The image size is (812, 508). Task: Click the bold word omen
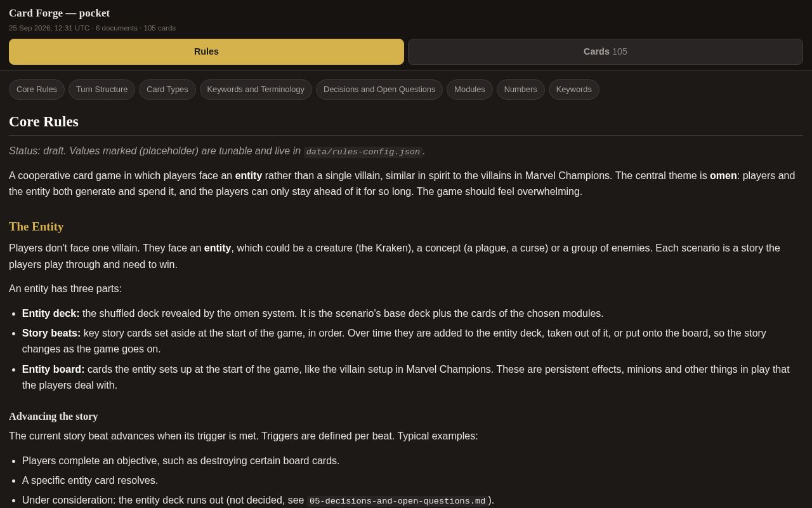pyautogui.click(x=723, y=176)
